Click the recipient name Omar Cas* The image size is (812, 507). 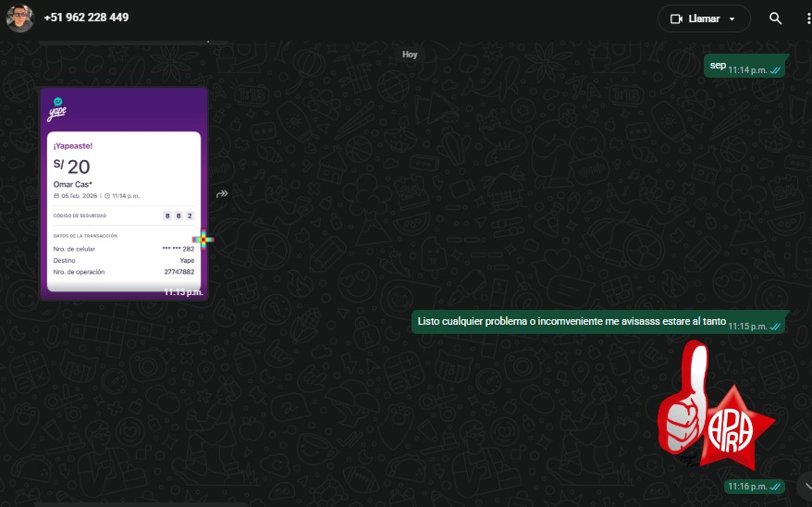72,184
